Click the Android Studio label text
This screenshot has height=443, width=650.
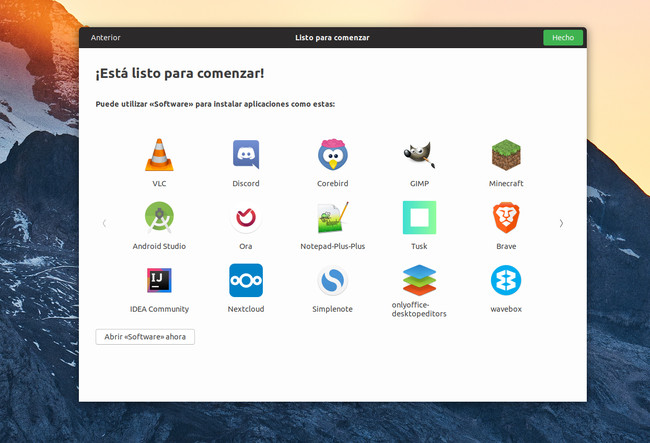click(159, 246)
